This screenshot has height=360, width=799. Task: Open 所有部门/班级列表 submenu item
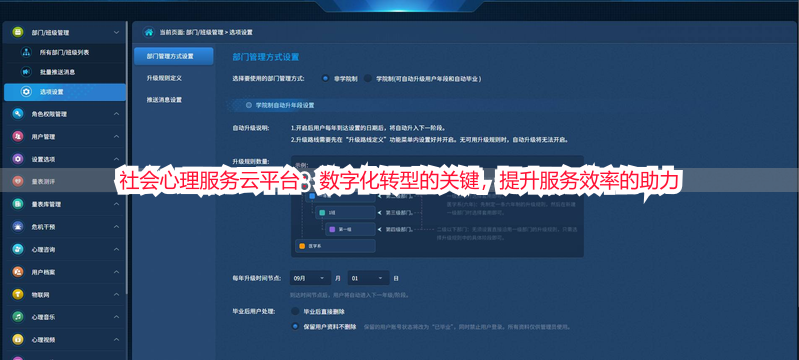pyautogui.click(x=65, y=52)
